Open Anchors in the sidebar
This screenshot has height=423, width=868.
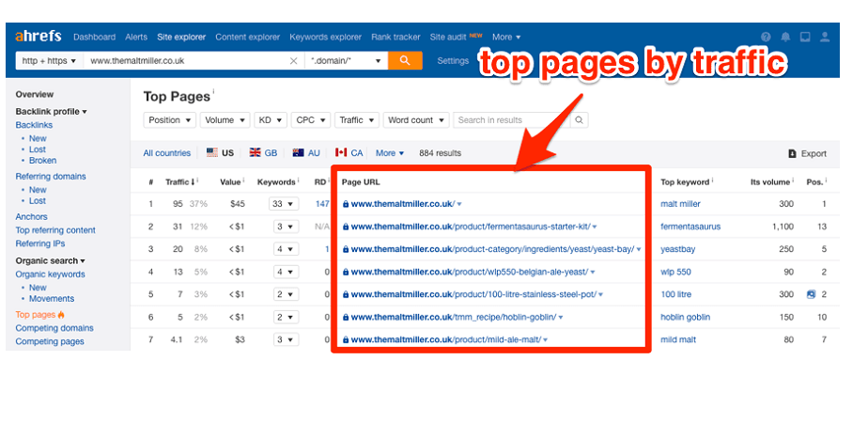coord(31,217)
